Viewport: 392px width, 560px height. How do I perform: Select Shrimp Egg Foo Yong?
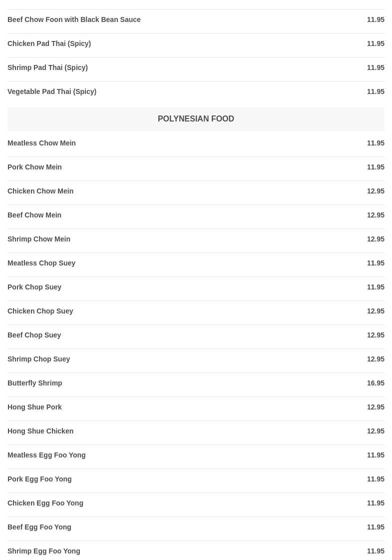click(x=44, y=551)
